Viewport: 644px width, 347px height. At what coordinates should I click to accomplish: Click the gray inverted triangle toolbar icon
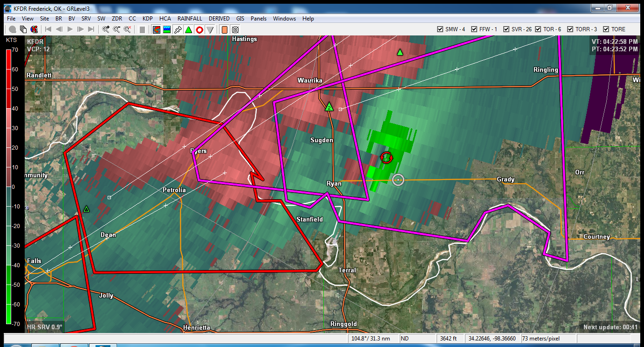click(210, 29)
